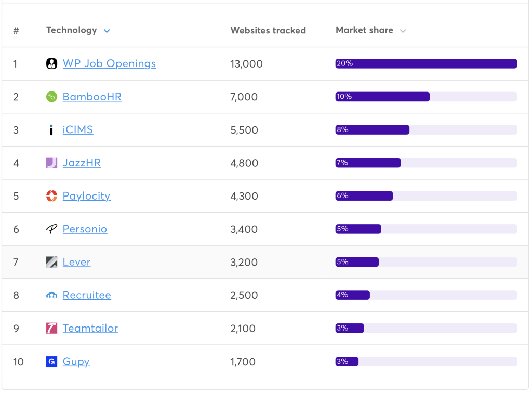Open the Recruitee link
Viewport: 532px width, 393px height.
[87, 295]
